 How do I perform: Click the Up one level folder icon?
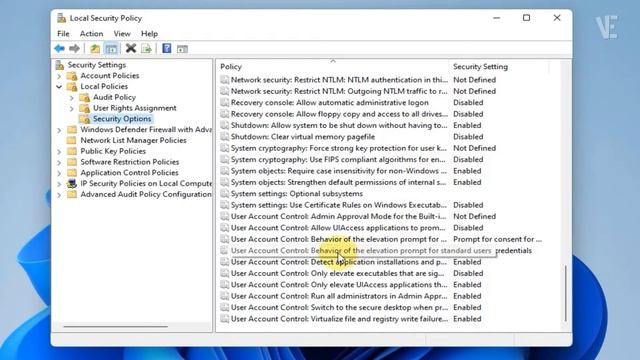coord(95,49)
